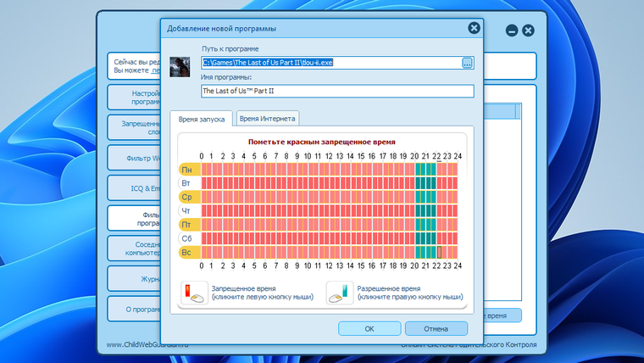Toggle the Ср day row label
This screenshot has width=644, height=363.
coord(189,197)
